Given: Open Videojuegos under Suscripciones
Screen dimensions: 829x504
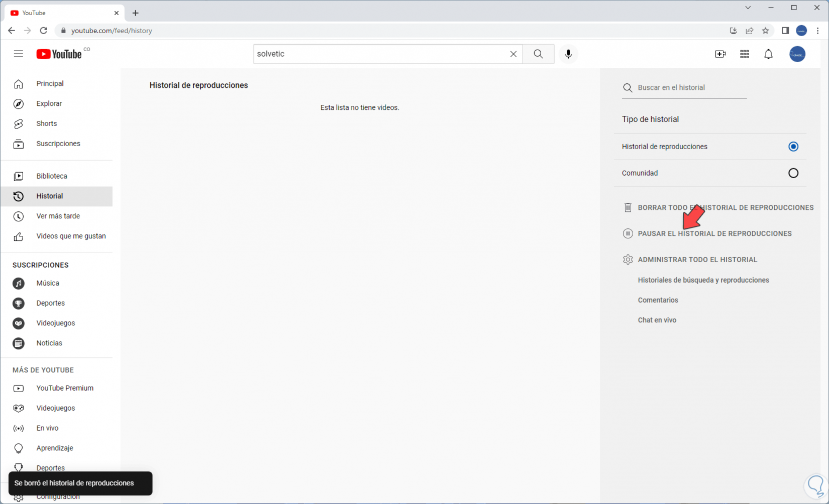Looking at the screenshot, I should [x=57, y=323].
